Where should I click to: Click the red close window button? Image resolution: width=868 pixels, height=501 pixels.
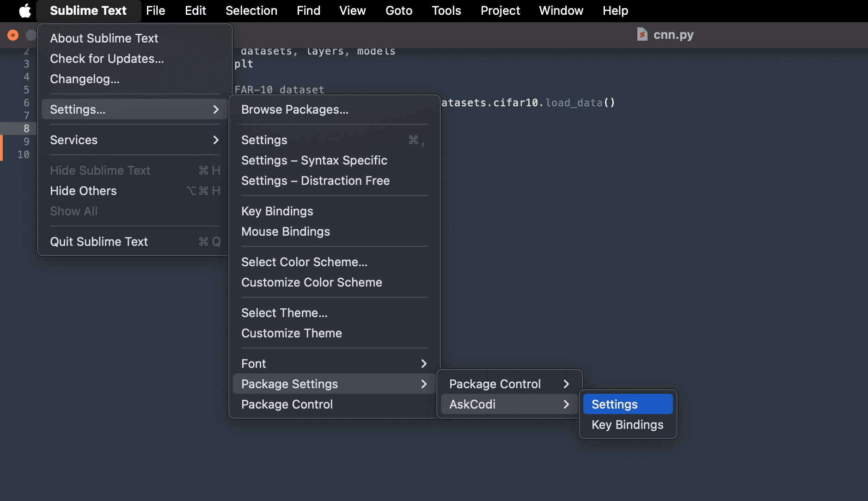pos(13,35)
